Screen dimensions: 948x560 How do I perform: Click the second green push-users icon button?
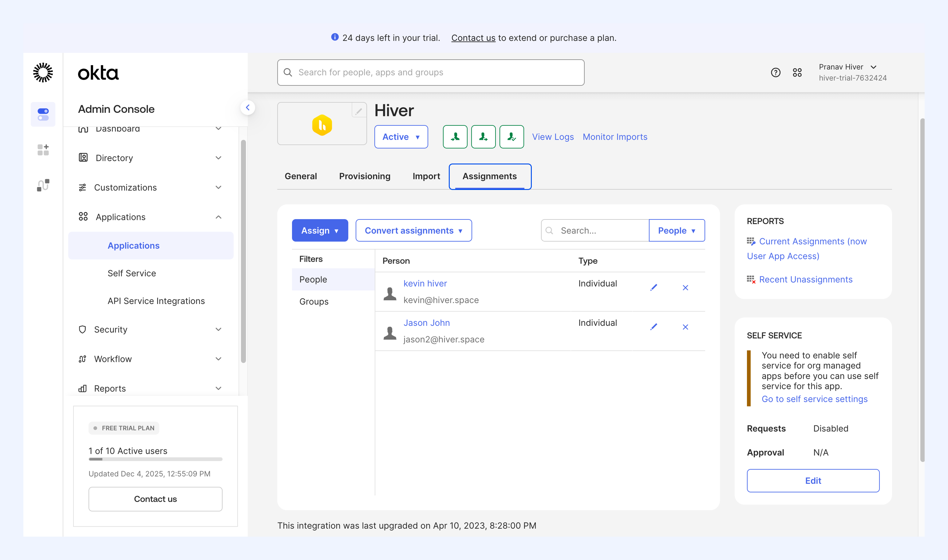pyautogui.click(x=484, y=136)
